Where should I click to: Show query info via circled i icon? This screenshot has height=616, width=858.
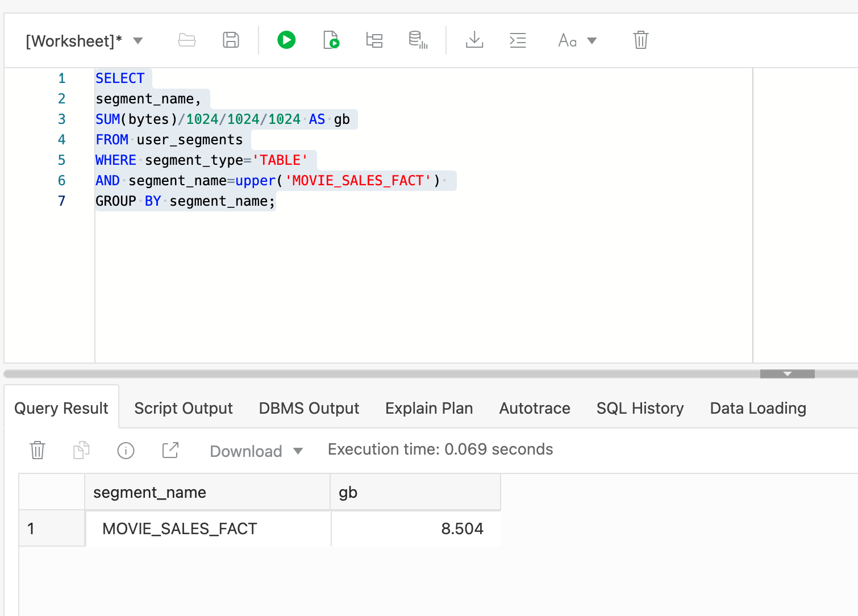coord(126,451)
